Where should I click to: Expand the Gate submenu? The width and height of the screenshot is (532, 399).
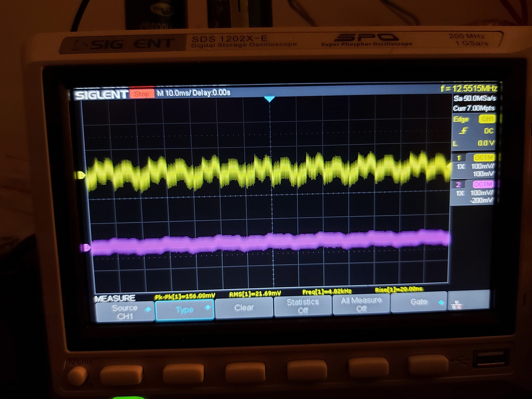(x=419, y=301)
